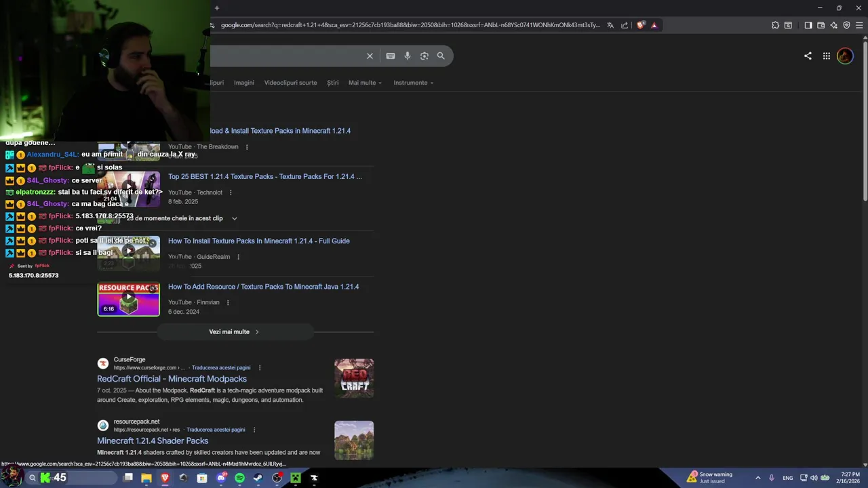Expand key moments chevron under Technolot video
This screenshot has width=868, height=488.
pos(235,218)
